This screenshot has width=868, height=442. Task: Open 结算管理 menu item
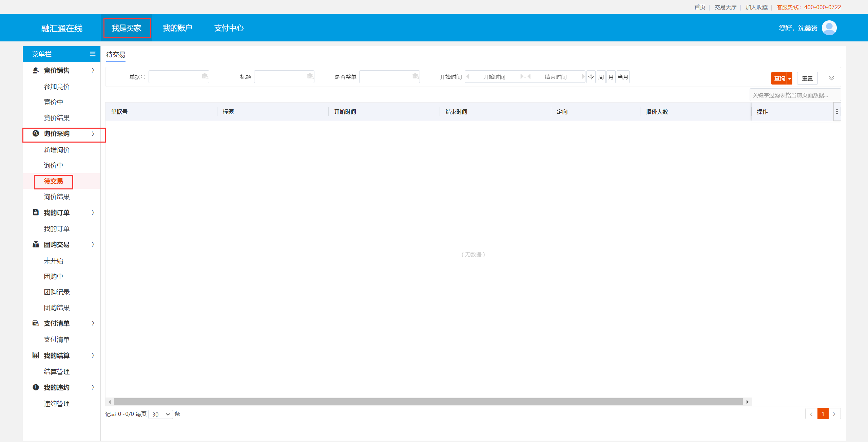point(57,372)
